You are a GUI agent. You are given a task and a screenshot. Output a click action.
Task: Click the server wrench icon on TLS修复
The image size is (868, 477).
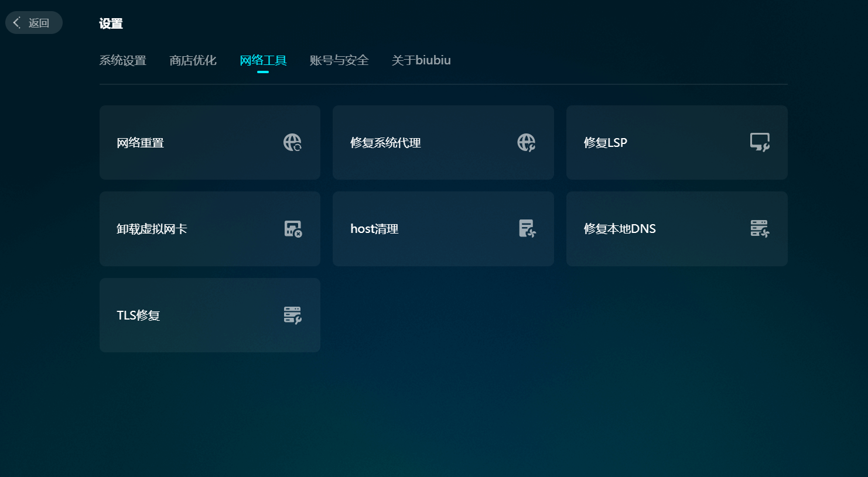(292, 315)
